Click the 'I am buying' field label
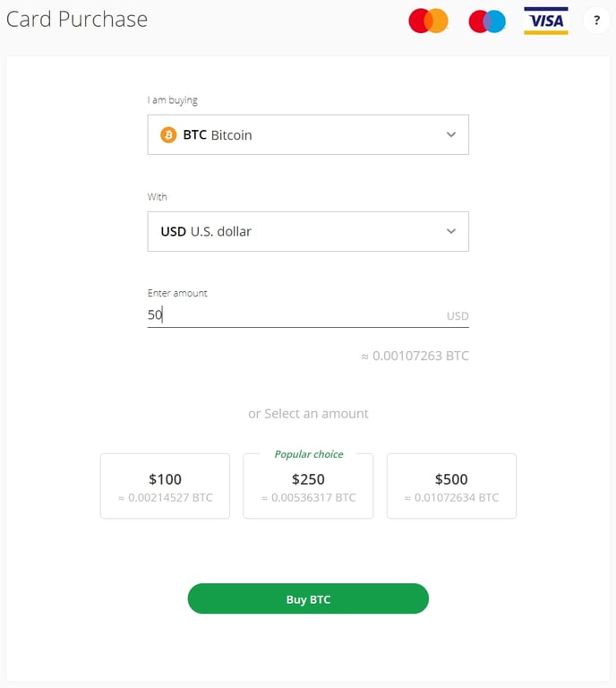Viewport: 616px width, 688px height. point(173,100)
